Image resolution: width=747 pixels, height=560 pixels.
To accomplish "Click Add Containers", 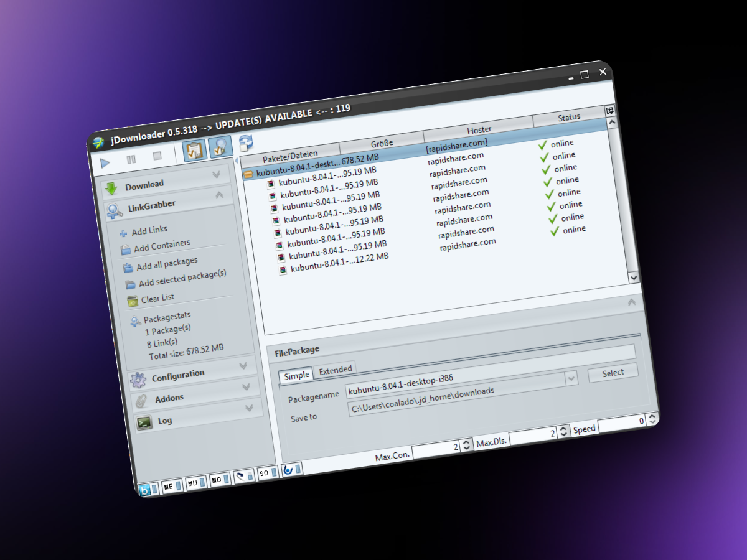I will (x=162, y=246).
